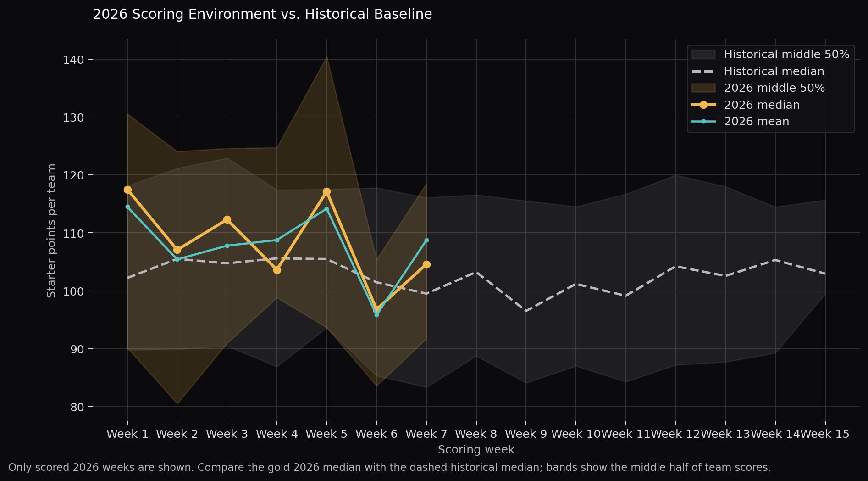Screen dimensions: 868x481
Task: Click the gold 2026 median point at Week 7
Action: 426,264
